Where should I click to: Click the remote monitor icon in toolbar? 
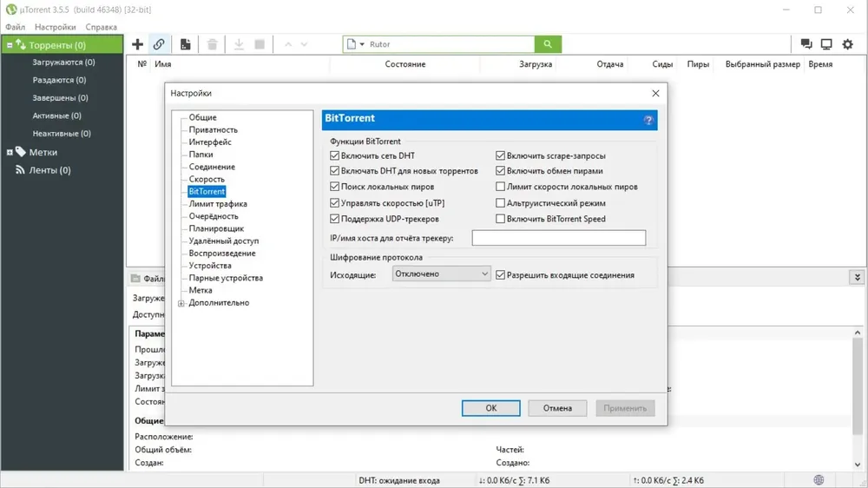pos(826,44)
